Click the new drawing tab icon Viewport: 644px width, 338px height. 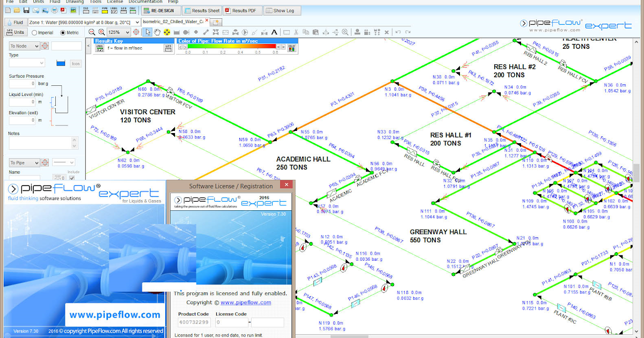216,23
